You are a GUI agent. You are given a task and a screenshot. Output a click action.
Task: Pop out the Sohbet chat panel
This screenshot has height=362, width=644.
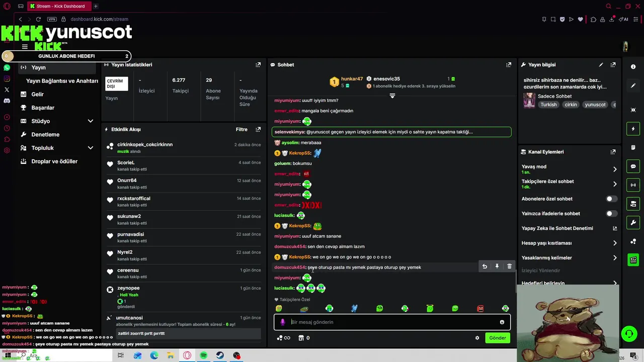[509, 65]
